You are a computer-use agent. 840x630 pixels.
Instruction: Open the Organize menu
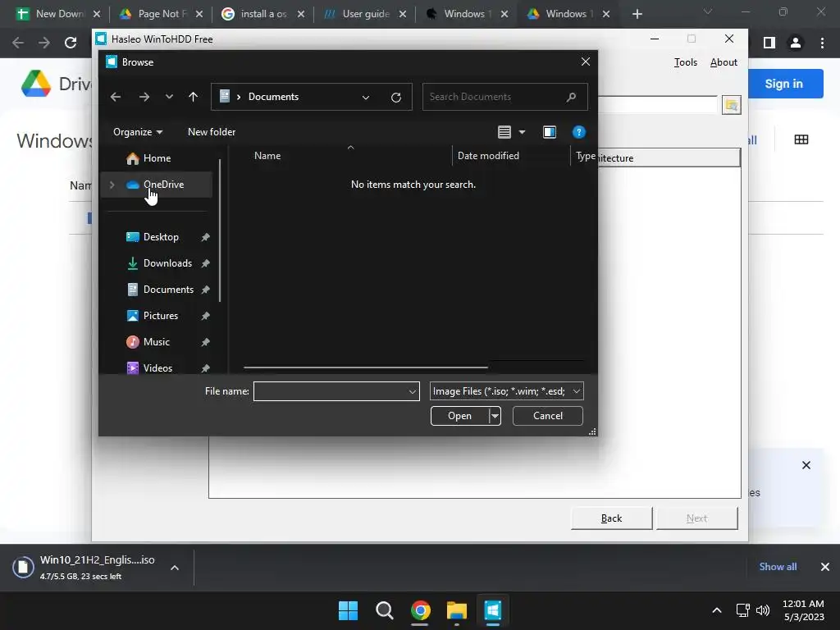138,132
